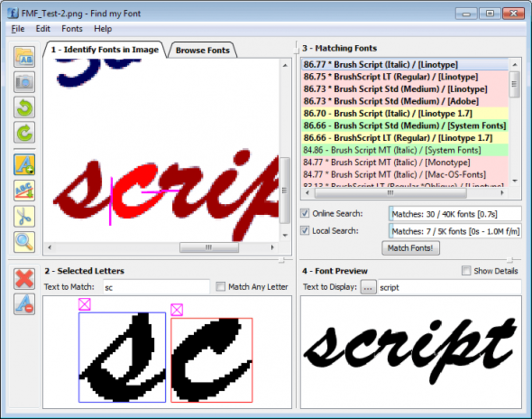The width and height of the screenshot is (532, 419).
Task: Enable the Match Any Letter checkbox
Action: (x=220, y=287)
